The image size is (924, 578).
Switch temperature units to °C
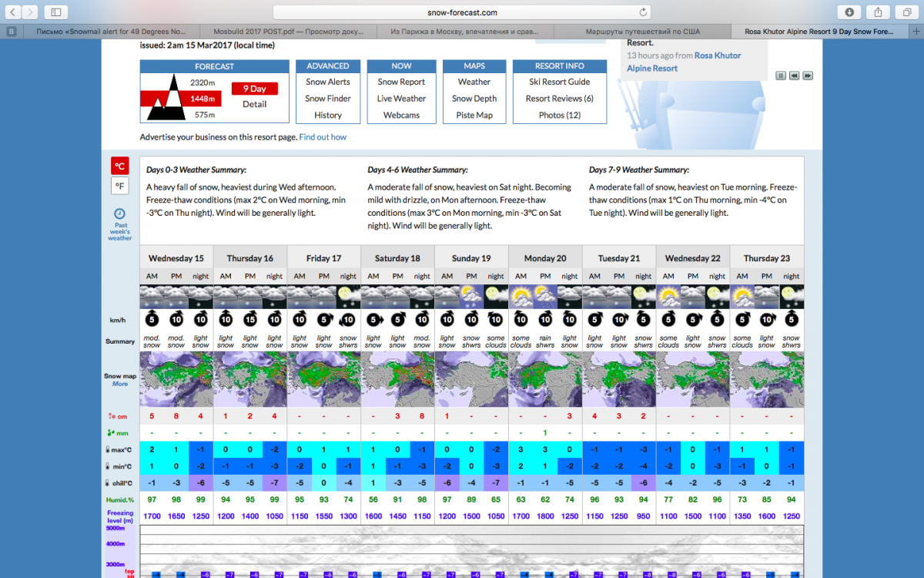pyautogui.click(x=119, y=166)
